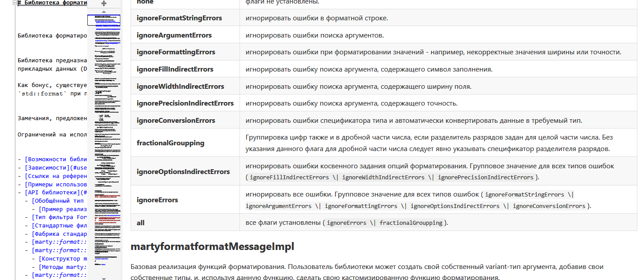Click the bold 'all' flag cell
Screen dimensions: 644x280
pos(141,223)
